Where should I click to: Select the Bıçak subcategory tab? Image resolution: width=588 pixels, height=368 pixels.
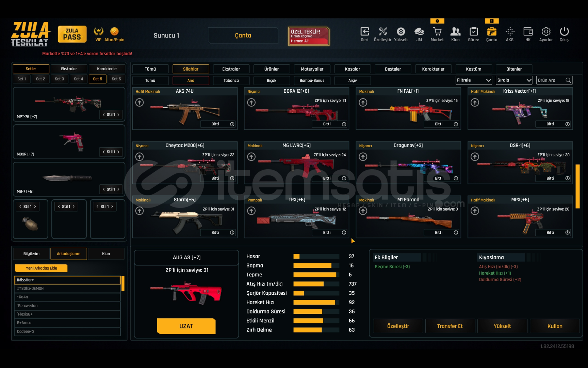coord(272,80)
